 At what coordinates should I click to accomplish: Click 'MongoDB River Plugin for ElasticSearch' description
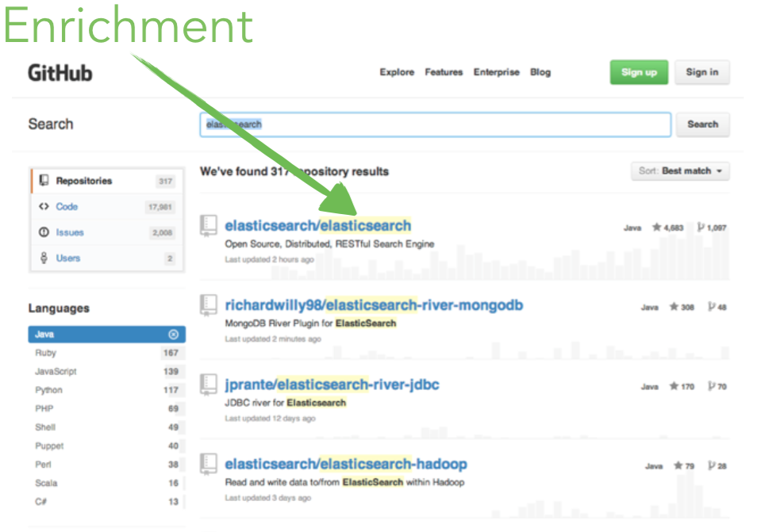click(x=310, y=323)
